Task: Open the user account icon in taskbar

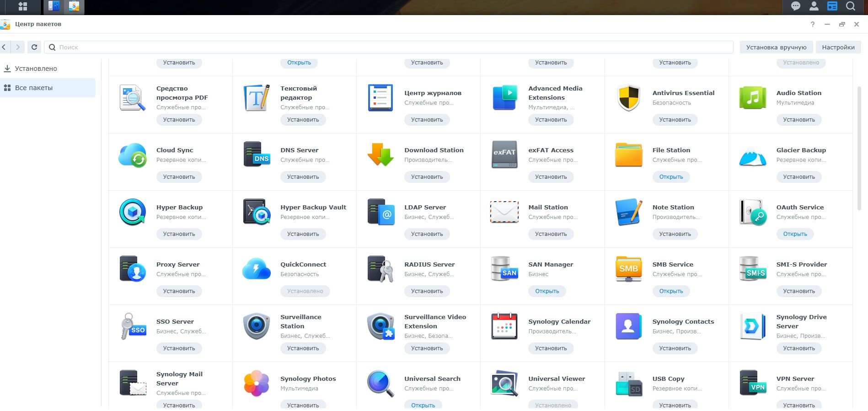Action: click(x=814, y=6)
